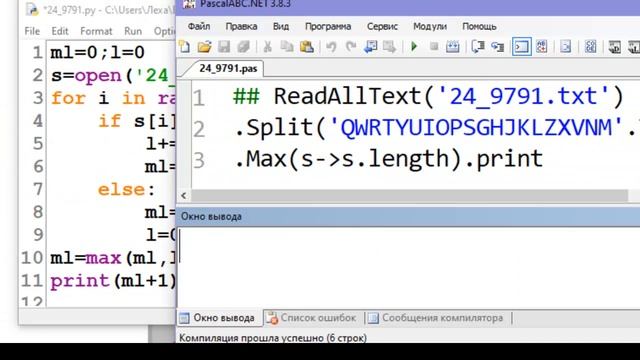Image resolution: width=640 pixels, height=360 pixels.
Task: Open the Сервис menu
Action: click(382, 27)
